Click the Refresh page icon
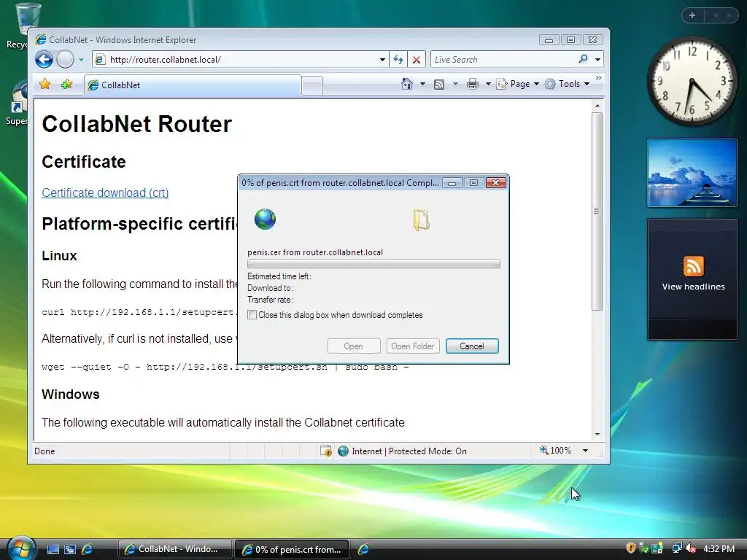Image resolution: width=747 pixels, height=560 pixels. [398, 60]
